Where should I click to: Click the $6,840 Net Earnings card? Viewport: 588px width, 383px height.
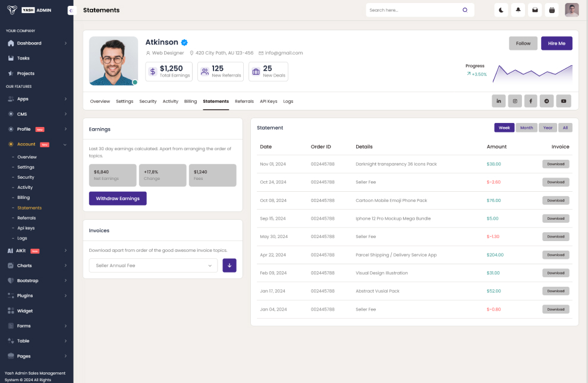click(x=112, y=175)
